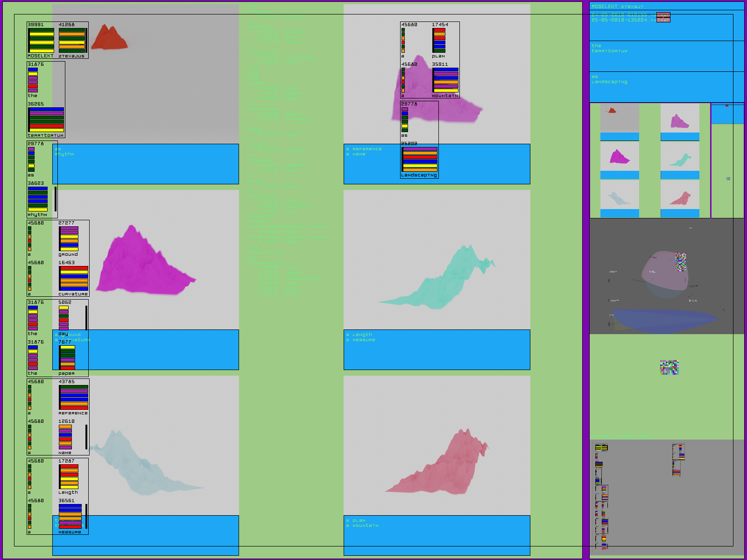
Task: Click the 'MOSELEKT ztexajt' header in right panel
Action: [666, 6]
